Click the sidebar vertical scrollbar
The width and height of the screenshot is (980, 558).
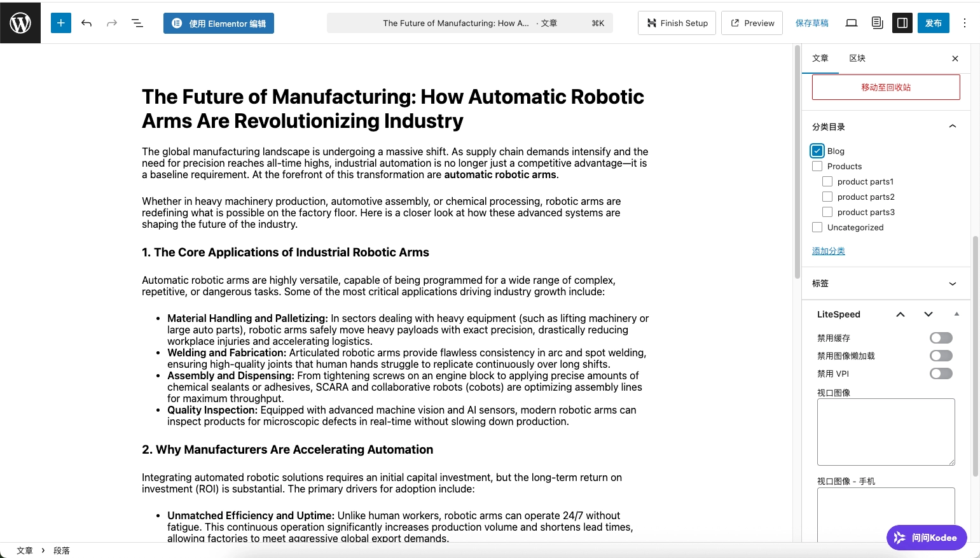(976, 356)
